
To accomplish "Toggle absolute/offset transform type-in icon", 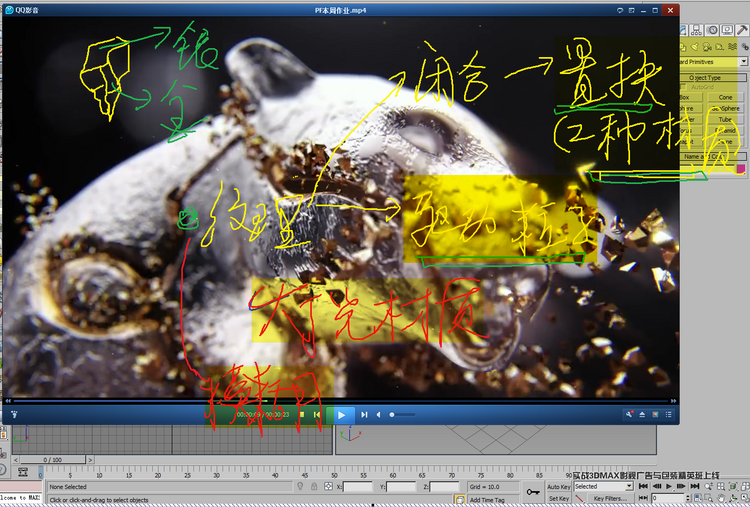I will point(328,486).
